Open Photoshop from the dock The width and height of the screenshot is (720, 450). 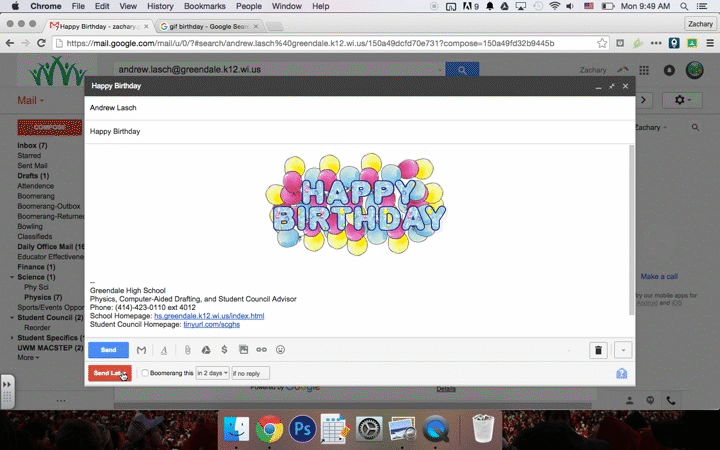[x=302, y=430]
